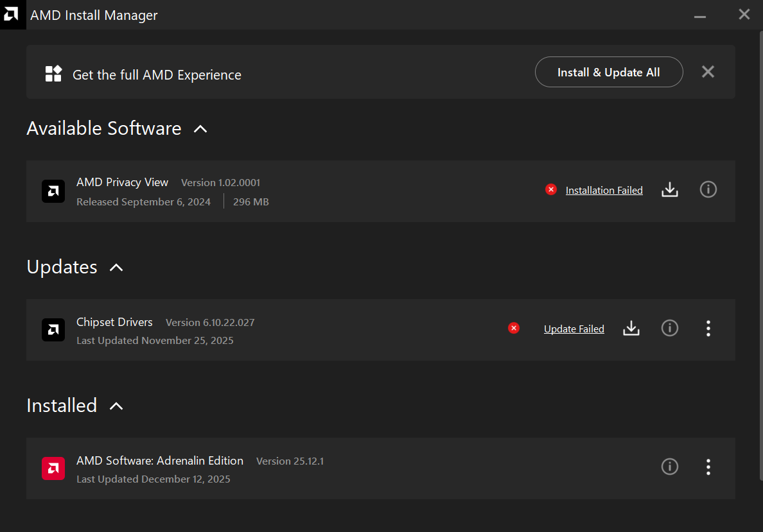Screen dimensions: 763x532
Task: Click download icon for Chipset Drivers
Action: tap(631, 329)
